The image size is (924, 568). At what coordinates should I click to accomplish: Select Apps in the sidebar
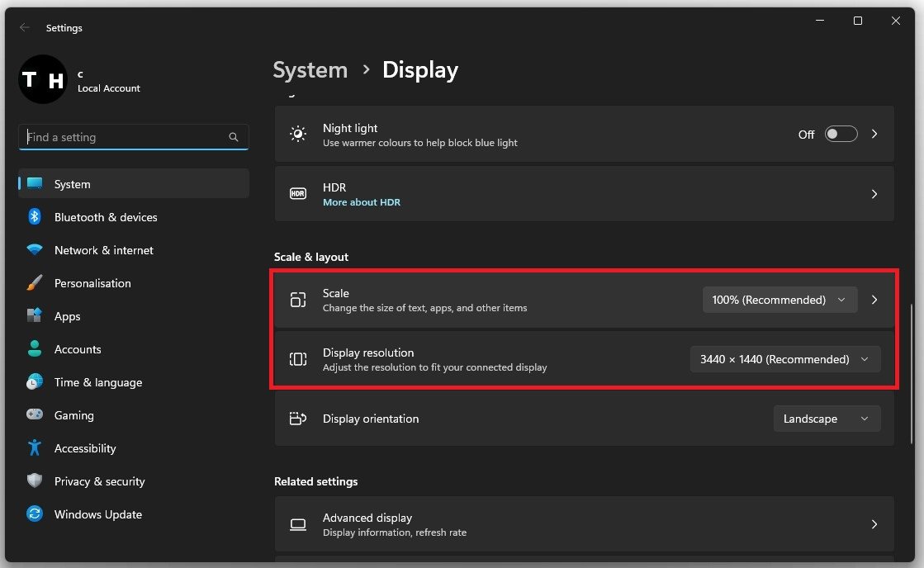coord(68,316)
